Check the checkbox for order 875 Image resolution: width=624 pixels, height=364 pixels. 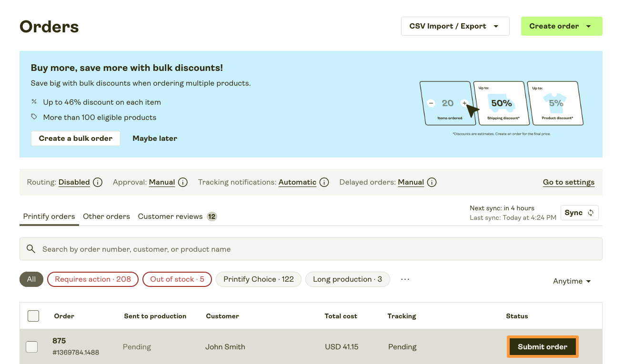pyautogui.click(x=31, y=347)
